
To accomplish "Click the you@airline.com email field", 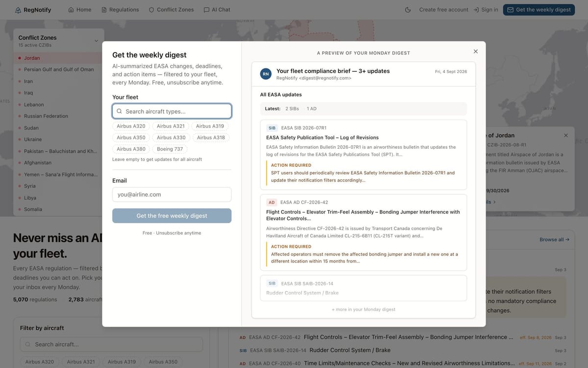I will [172, 195].
